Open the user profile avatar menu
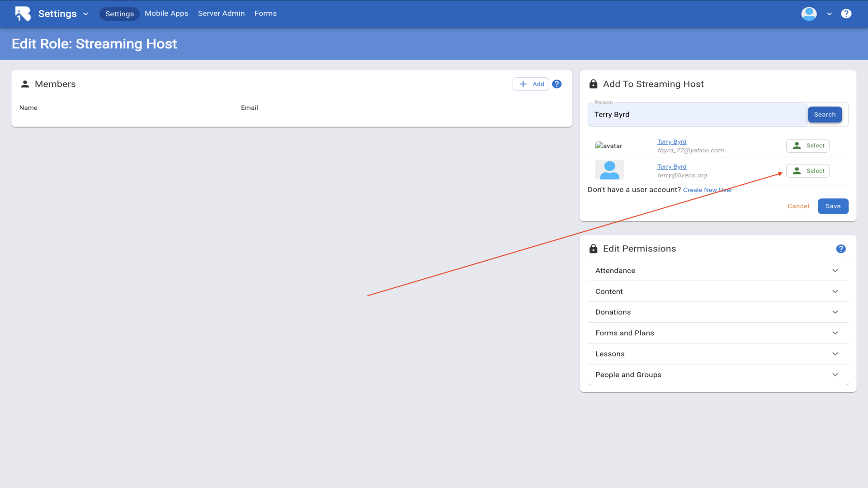868x488 pixels. (809, 14)
